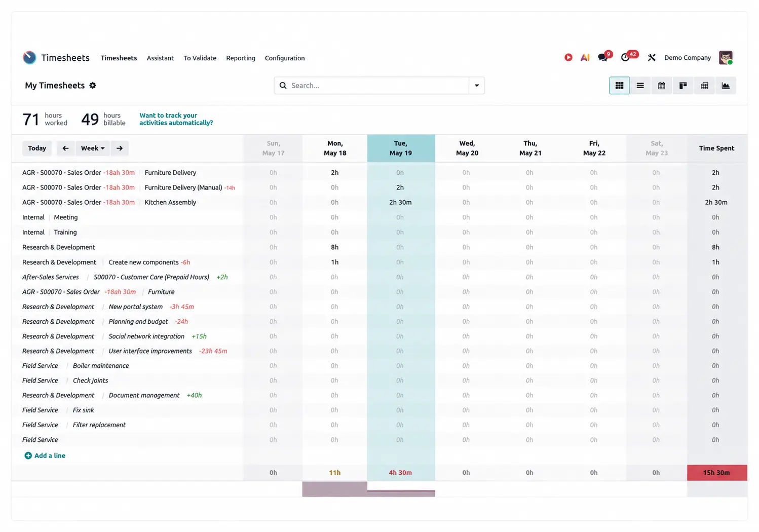The image size is (759, 532).
Task: Select the Mon, May 18 column header
Action: pos(335,148)
